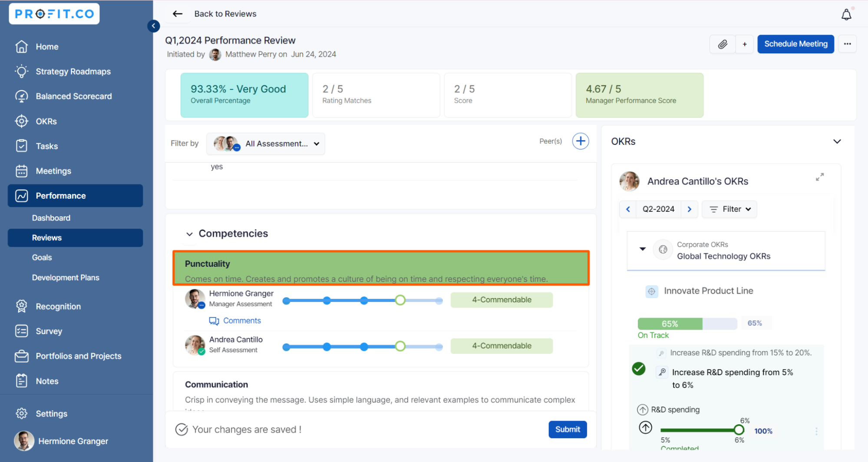This screenshot has width=868, height=462.
Task: Click the paperclip attachment icon
Action: pos(723,44)
